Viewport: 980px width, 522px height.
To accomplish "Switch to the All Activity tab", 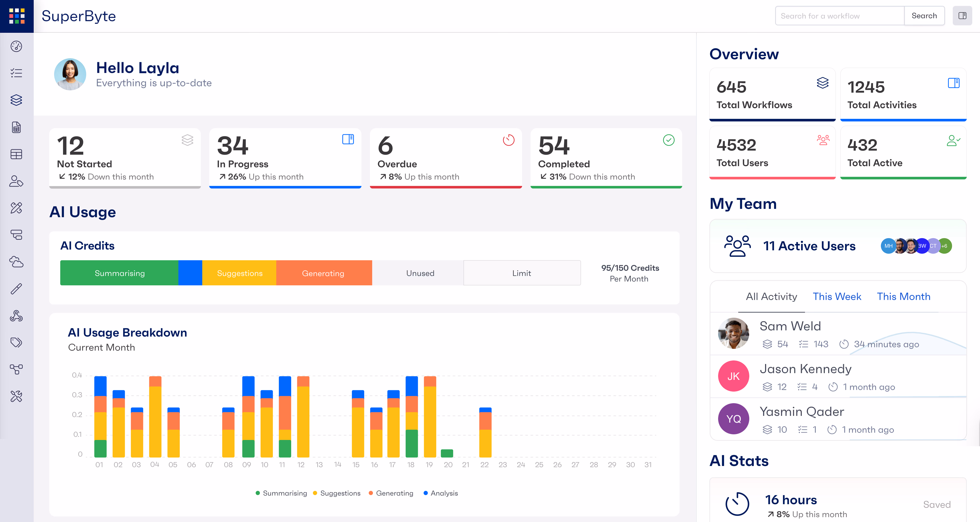I will pyautogui.click(x=771, y=297).
